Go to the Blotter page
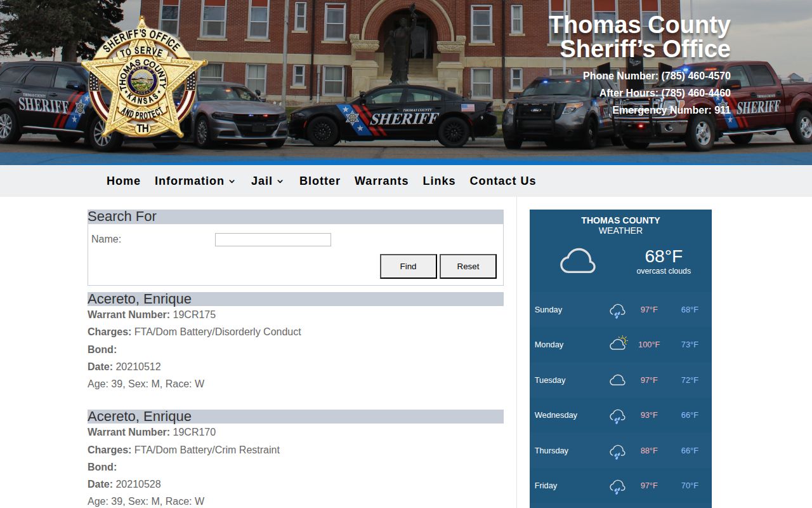Image resolution: width=812 pixels, height=508 pixels. point(320,181)
